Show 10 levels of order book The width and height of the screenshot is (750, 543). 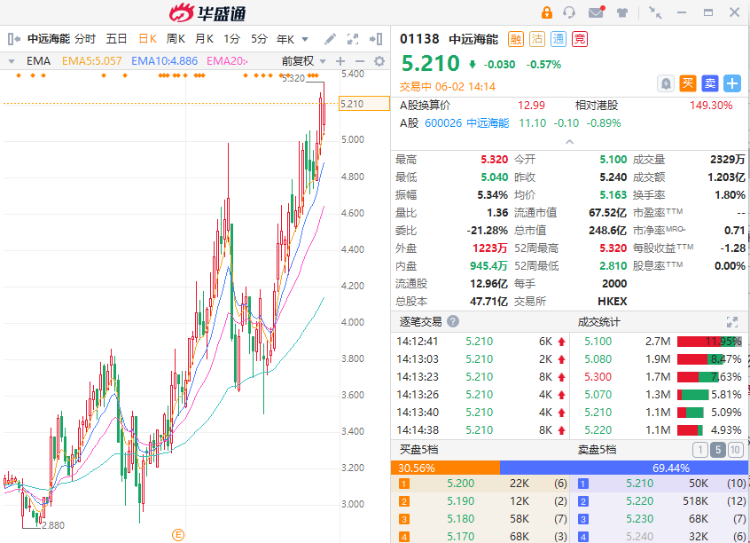tap(735, 450)
